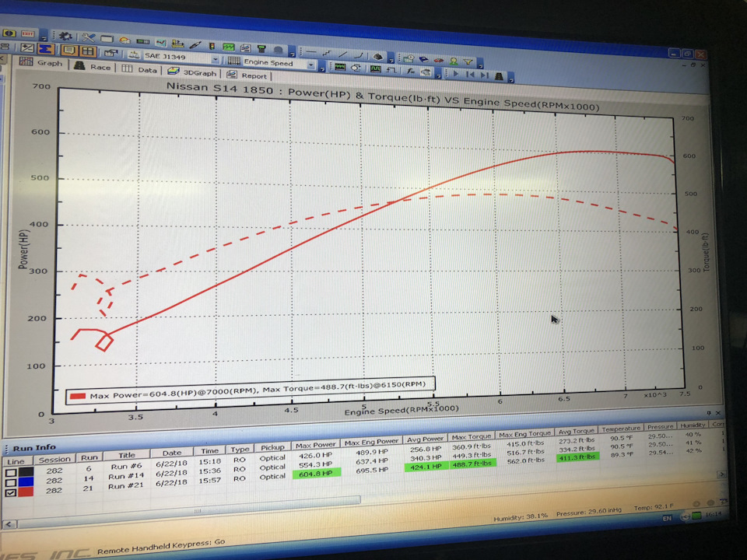Click the skip to start playback button
This screenshot has width=747, height=560.
pyautogui.click(x=470, y=75)
